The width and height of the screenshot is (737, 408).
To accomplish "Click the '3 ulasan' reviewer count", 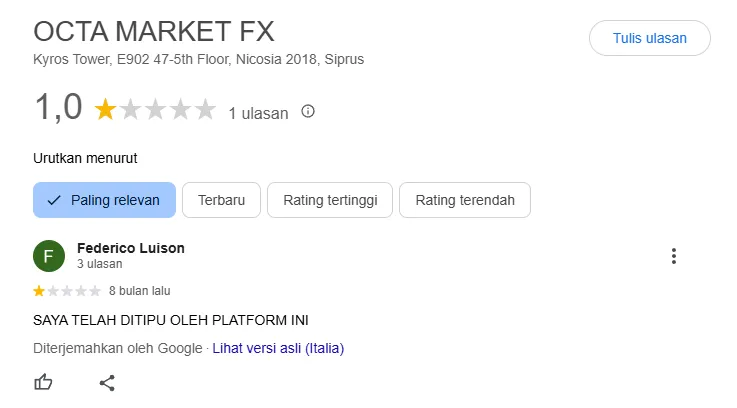I will pyautogui.click(x=100, y=264).
